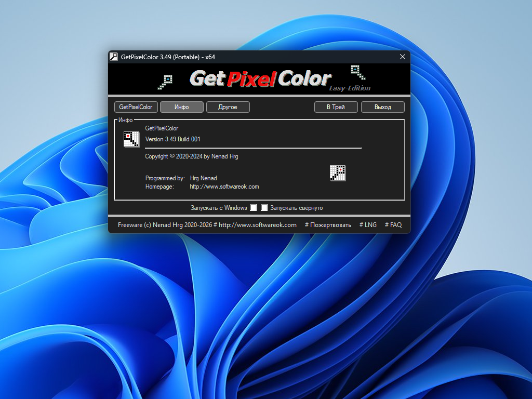Open homepage link http://www.softwareok.com in Инфо panel
This screenshot has width=532, height=399.
click(224, 187)
